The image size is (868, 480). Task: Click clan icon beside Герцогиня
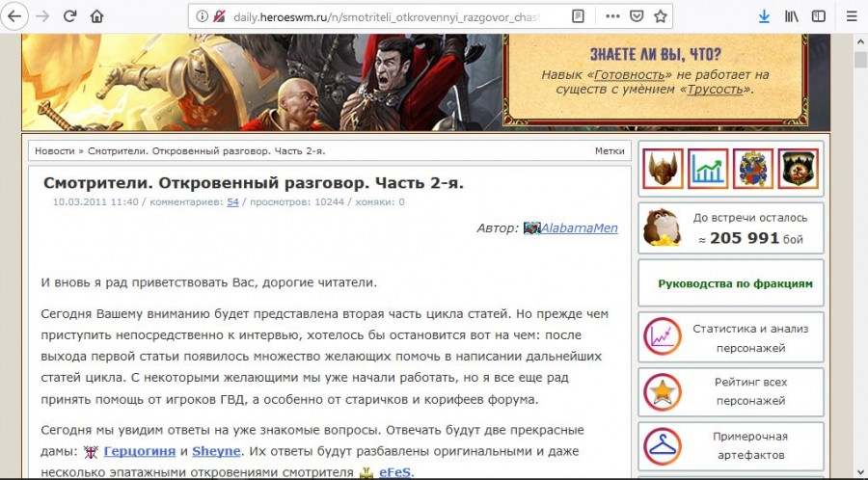coord(91,452)
